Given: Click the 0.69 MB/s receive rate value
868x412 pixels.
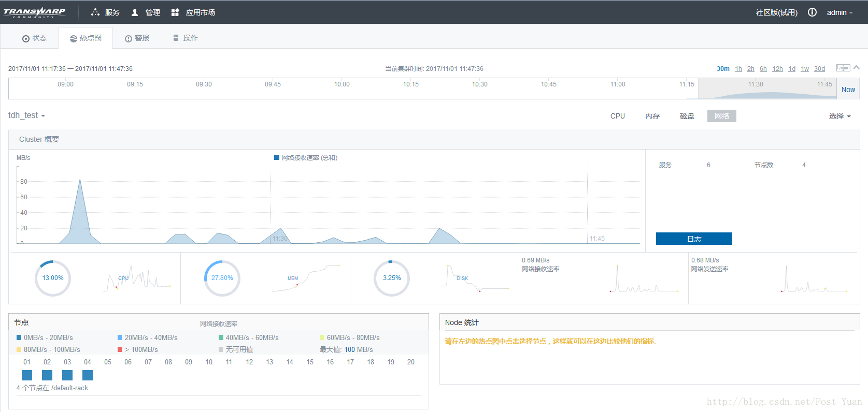Looking at the screenshot, I should point(536,260).
